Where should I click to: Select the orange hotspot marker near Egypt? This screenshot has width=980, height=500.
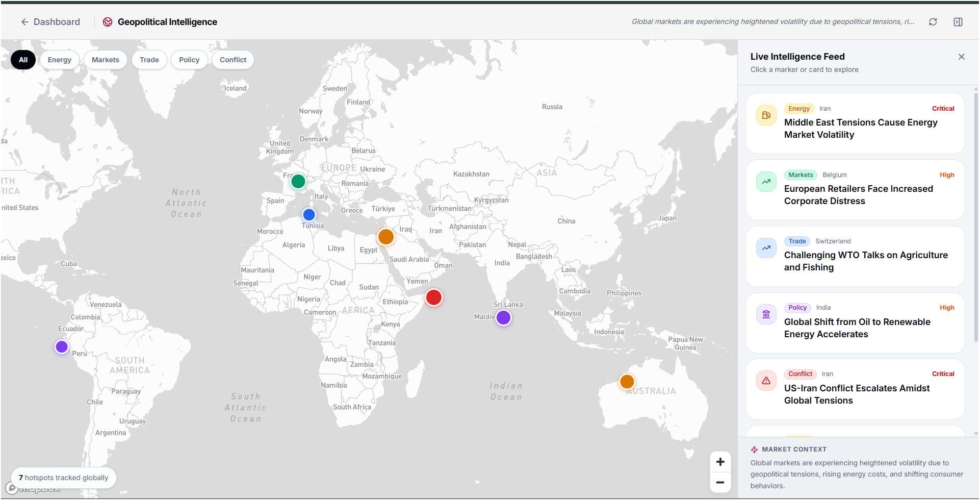386,237
